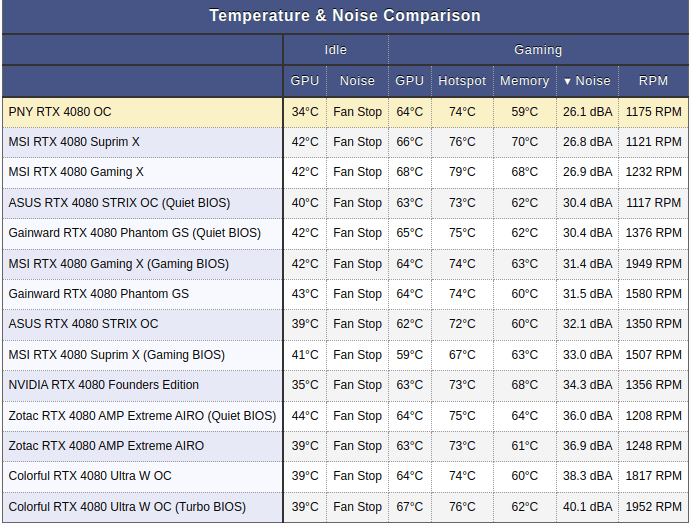Sort by Memory column header
Viewport: 691px width, 527px height.
pyautogui.click(x=524, y=81)
